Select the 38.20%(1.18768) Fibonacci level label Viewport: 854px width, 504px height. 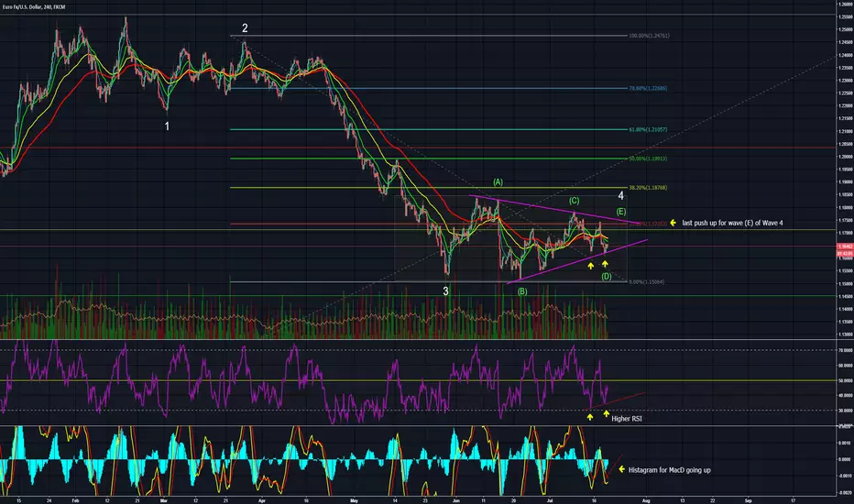coord(648,188)
